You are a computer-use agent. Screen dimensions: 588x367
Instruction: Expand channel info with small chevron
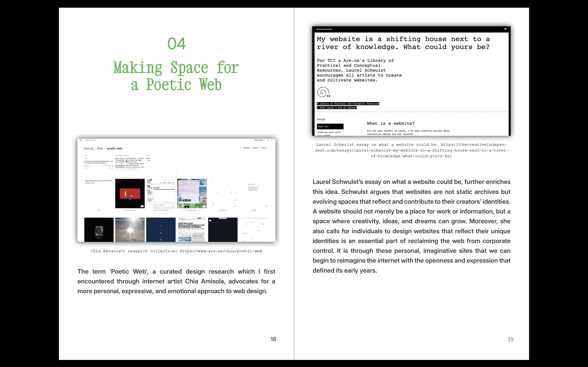click(176, 171)
